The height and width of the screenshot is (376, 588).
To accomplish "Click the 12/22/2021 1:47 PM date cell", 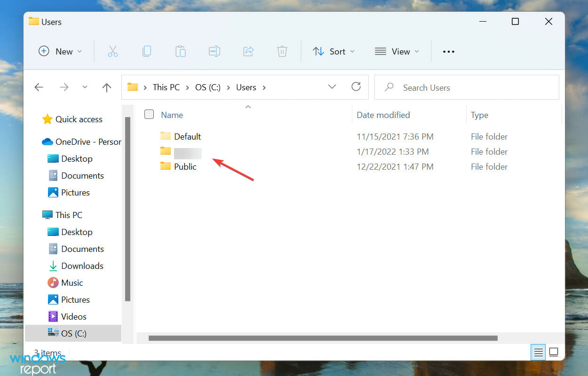I will [x=395, y=166].
